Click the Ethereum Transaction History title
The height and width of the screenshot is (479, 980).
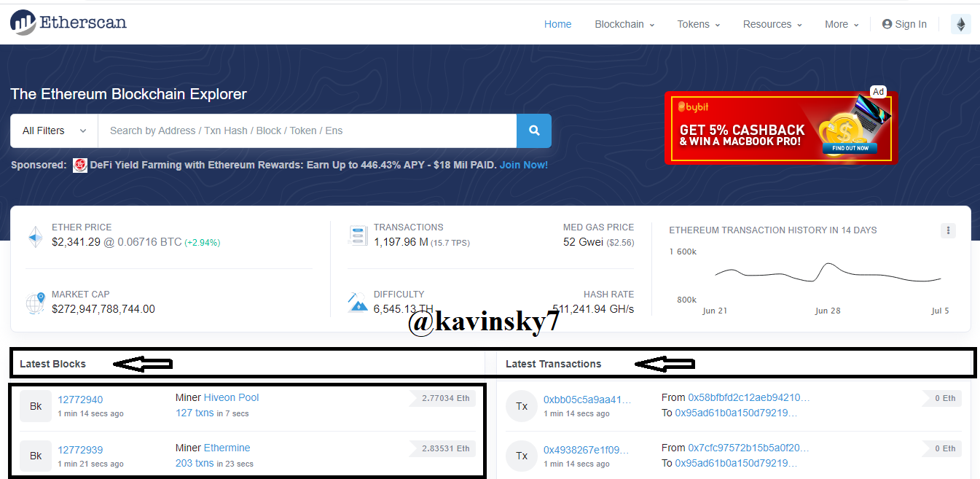(x=773, y=230)
